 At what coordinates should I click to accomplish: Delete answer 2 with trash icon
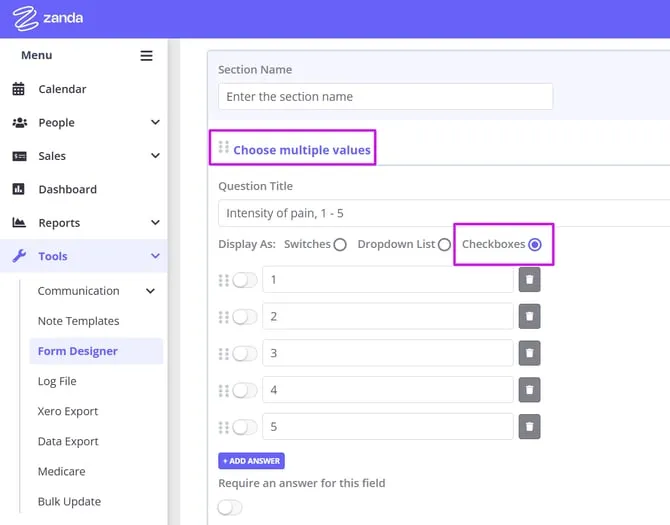pyautogui.click(x=529, y=316)
